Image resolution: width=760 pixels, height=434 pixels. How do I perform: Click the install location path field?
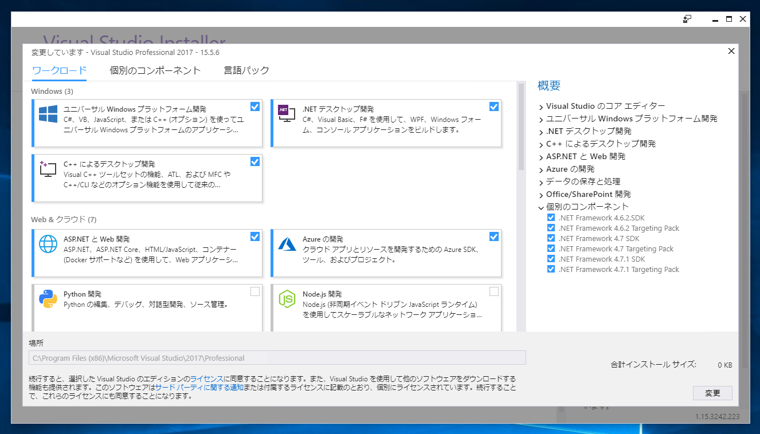click(277, 358)
